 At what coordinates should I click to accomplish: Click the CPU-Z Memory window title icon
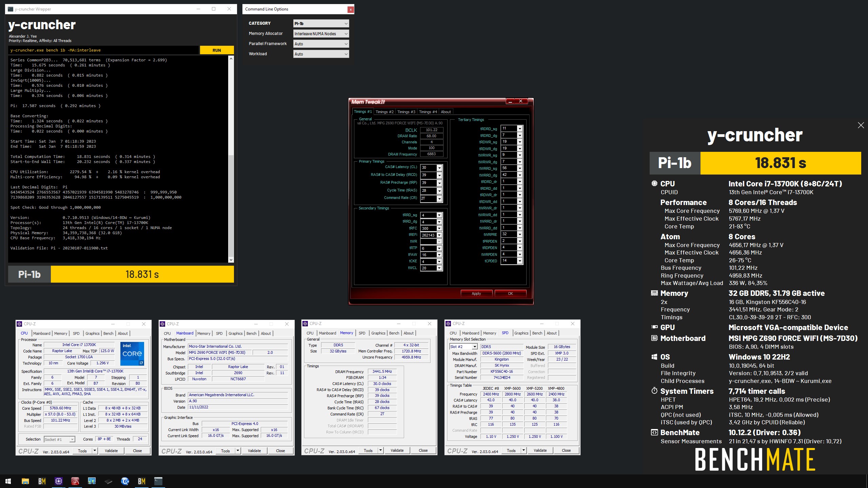point(305,324)
